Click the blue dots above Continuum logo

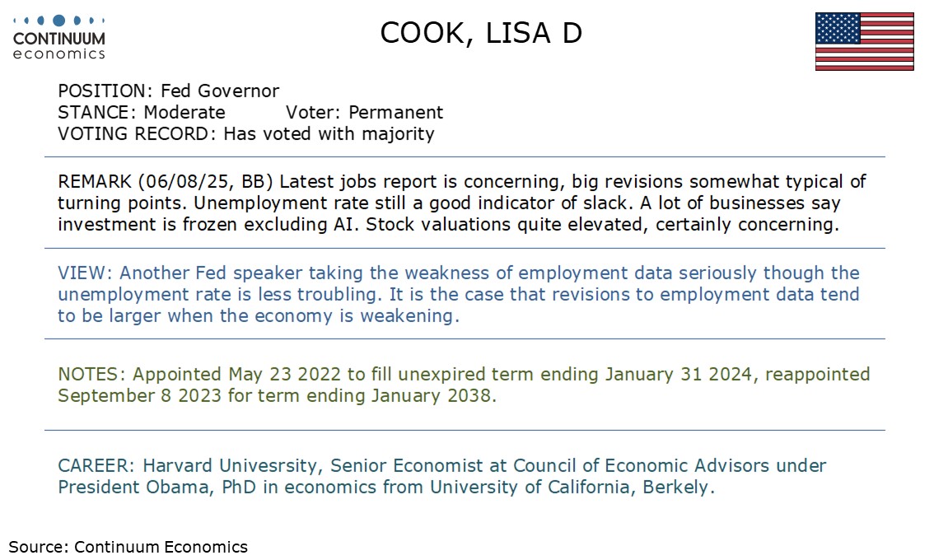click(x=59, y=21)
